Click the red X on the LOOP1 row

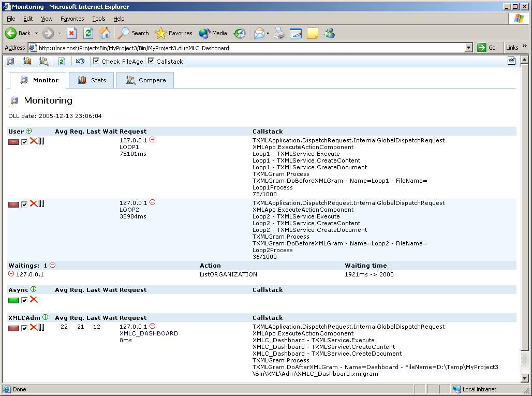34,141
